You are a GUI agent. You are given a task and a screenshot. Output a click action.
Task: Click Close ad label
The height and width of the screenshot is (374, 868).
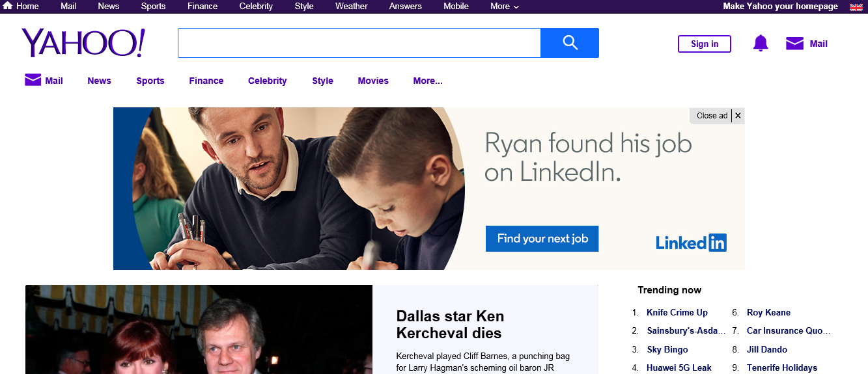coord(712,116)
